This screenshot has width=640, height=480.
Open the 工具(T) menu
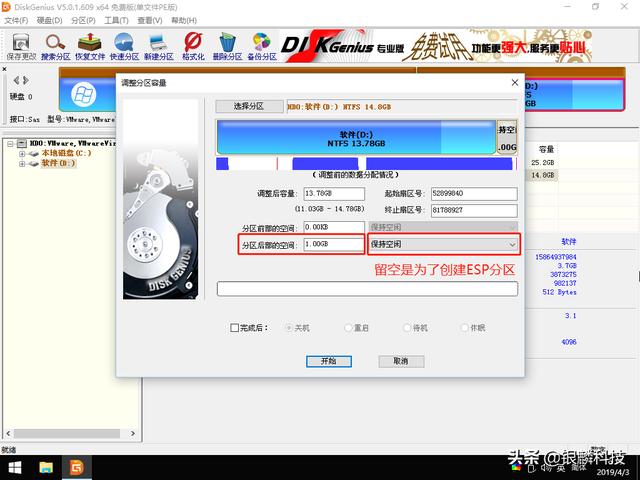coord(116,20)
